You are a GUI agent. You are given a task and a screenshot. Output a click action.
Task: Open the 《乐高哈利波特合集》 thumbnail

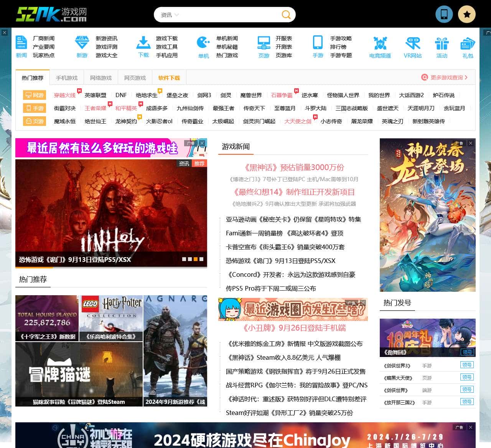(111, 318)
